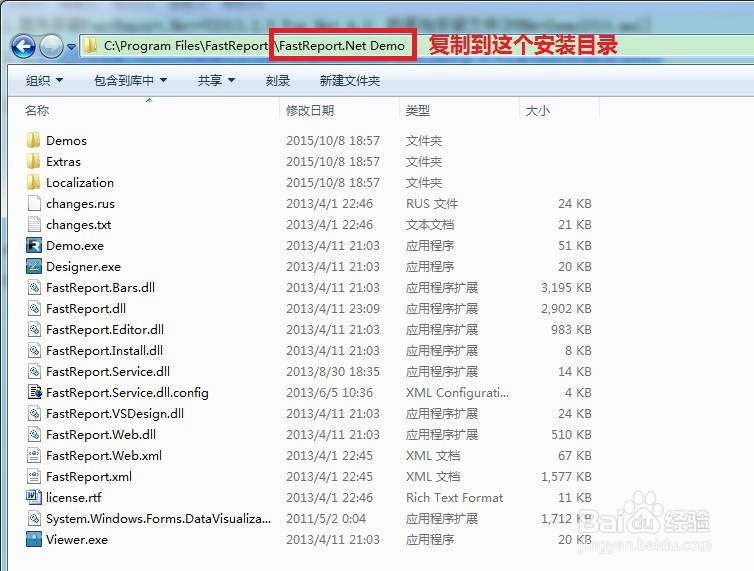
Task: Click the file name FastReport.Web.dll
Action: point(101,434)
